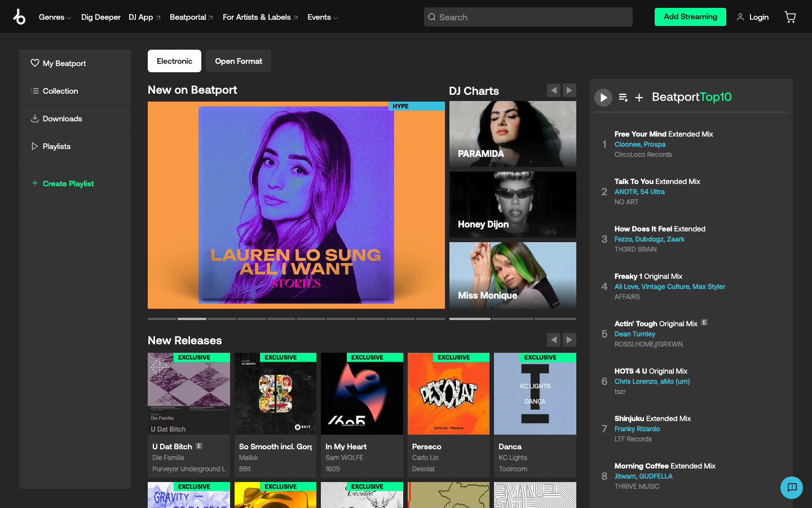Open the CircoLoco Records label link

(x=643, y=155)
